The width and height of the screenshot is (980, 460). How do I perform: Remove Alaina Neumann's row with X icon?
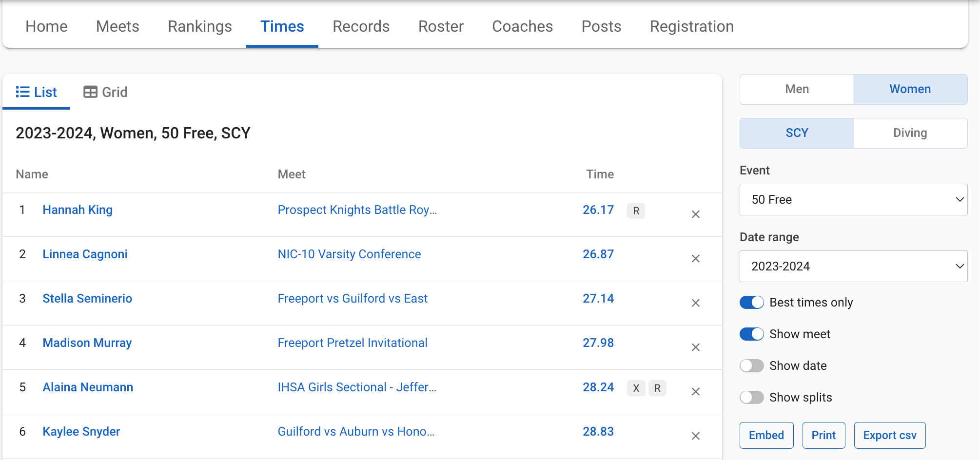coord(696,392)
